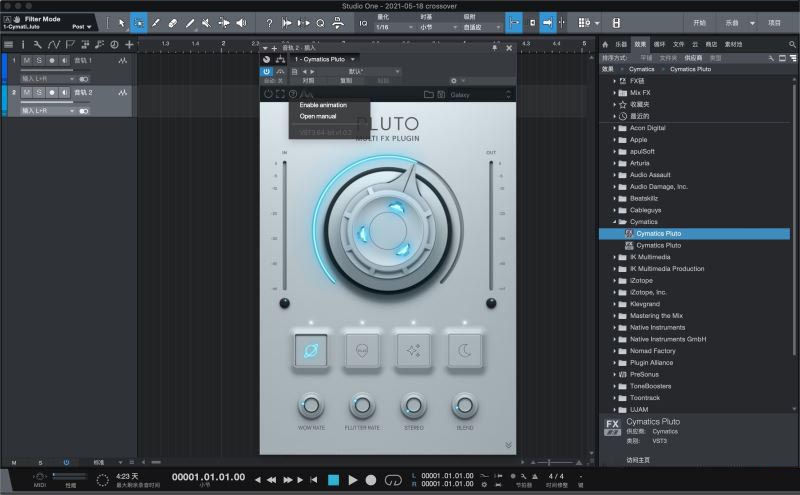Click the fullscreen resize icon in Pluto header

click(x=280, y=94)
